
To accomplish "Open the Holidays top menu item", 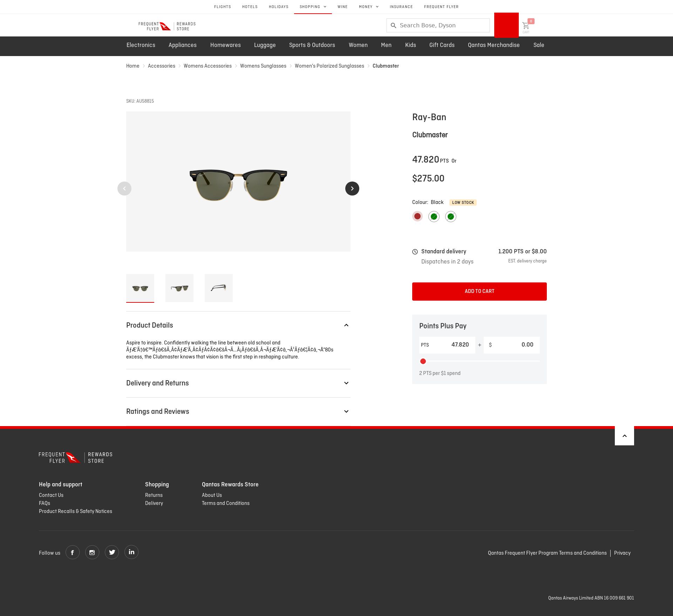I will 279,7.
